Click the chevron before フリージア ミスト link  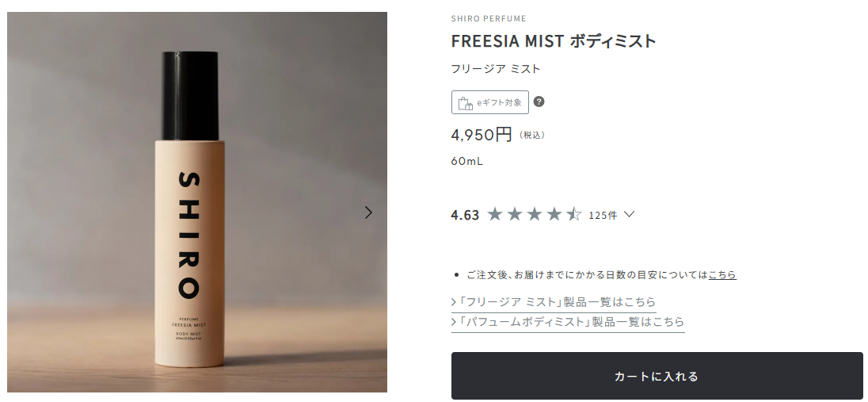(x=454, y=302)
